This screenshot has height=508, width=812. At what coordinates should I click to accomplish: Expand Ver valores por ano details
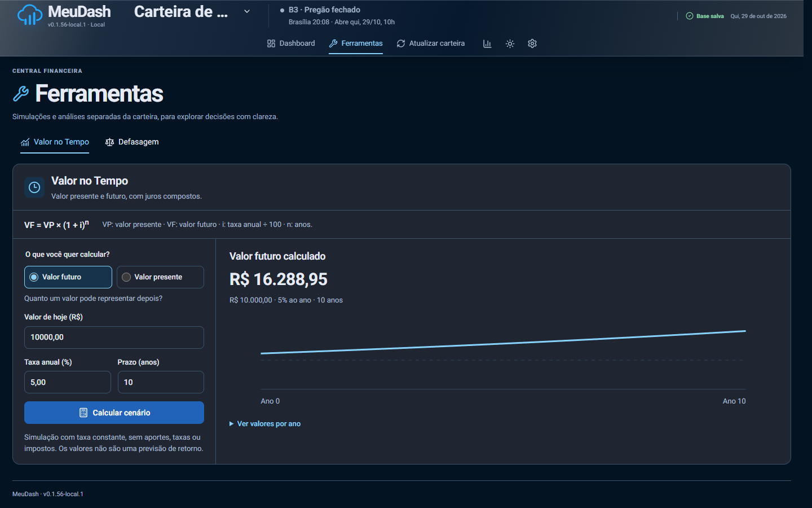(x=265, y=424)
